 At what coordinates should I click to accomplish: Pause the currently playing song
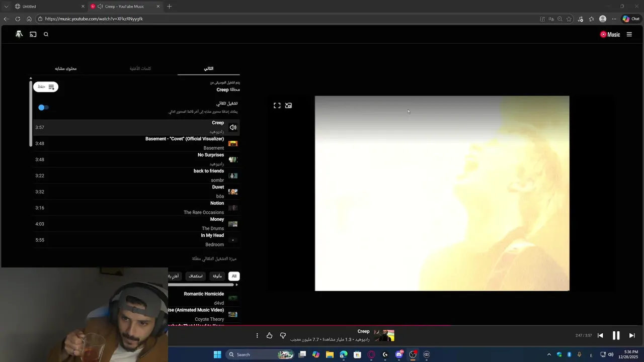tap(616, 335)
